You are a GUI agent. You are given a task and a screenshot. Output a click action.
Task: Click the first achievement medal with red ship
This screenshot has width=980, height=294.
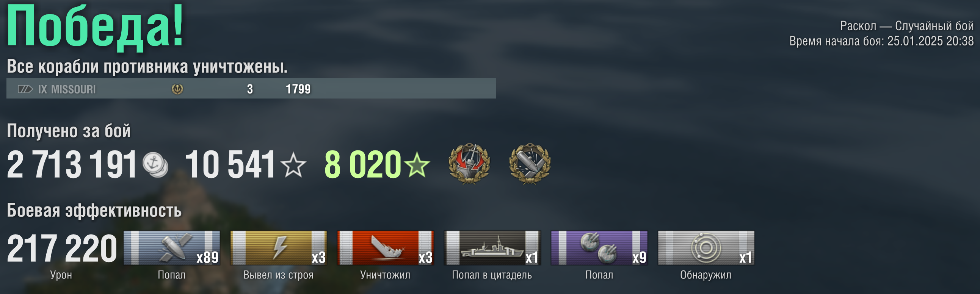point(469,164)
